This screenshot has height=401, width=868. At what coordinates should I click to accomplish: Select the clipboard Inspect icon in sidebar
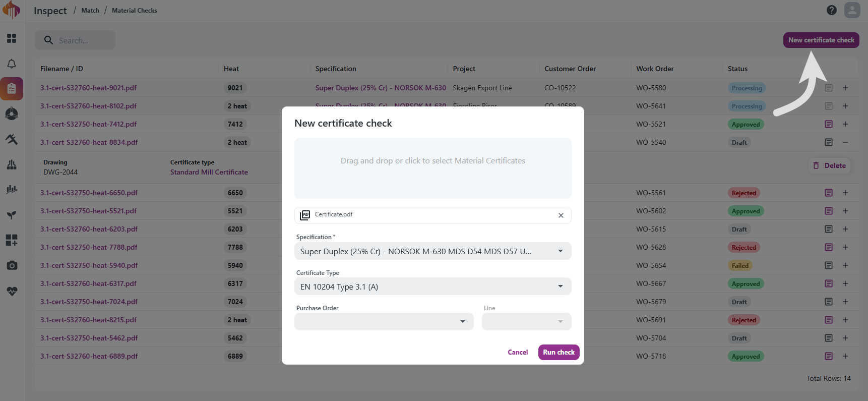click(x=12, y=89)
